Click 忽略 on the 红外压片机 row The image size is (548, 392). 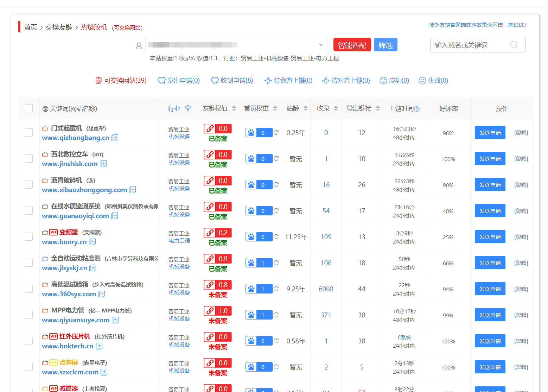(x=521, y=341)
